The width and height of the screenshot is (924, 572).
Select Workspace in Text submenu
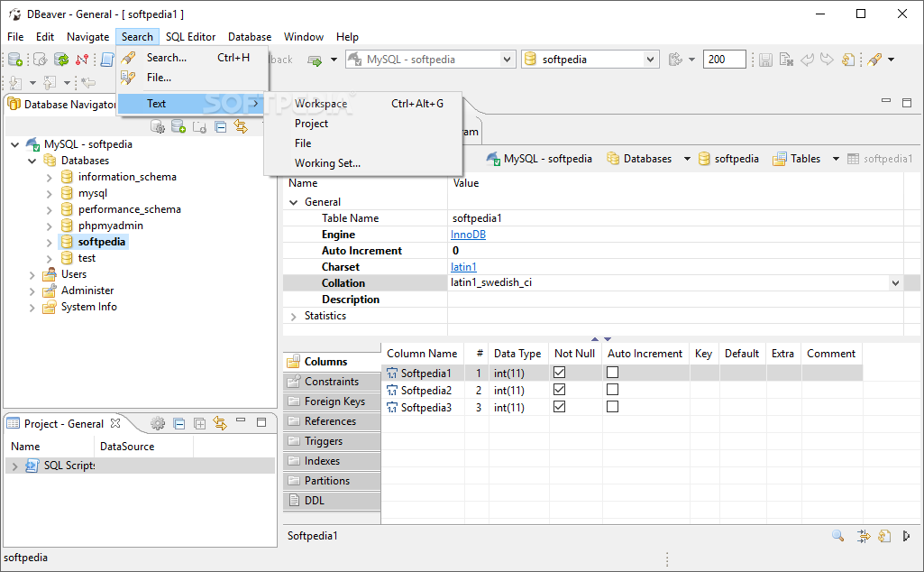pyautogui.click(x=362, y=103)
